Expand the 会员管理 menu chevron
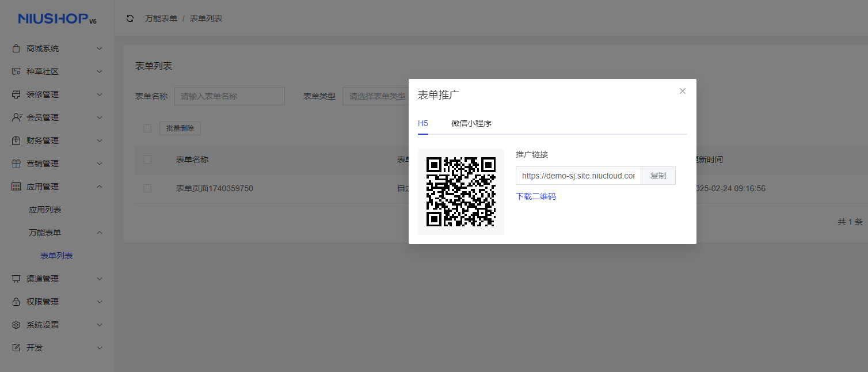The height and width of the screenshot is (372, 868). coord(100,117)
